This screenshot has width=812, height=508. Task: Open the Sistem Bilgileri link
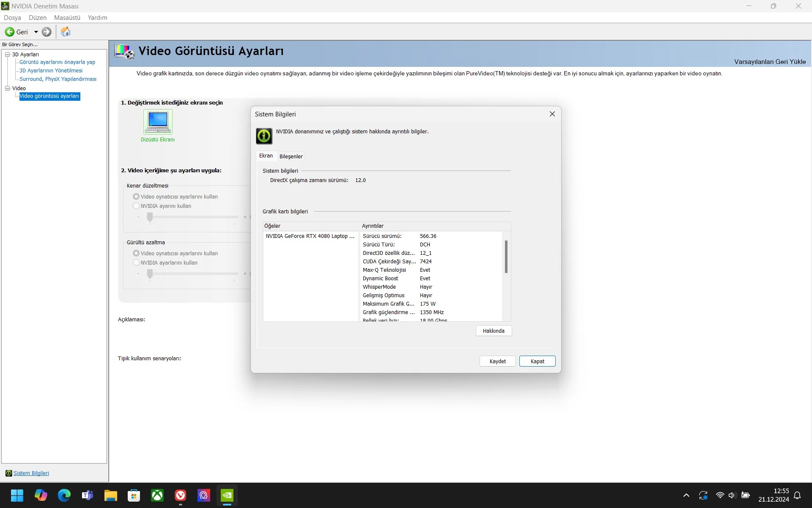click(x=31, y=473)
